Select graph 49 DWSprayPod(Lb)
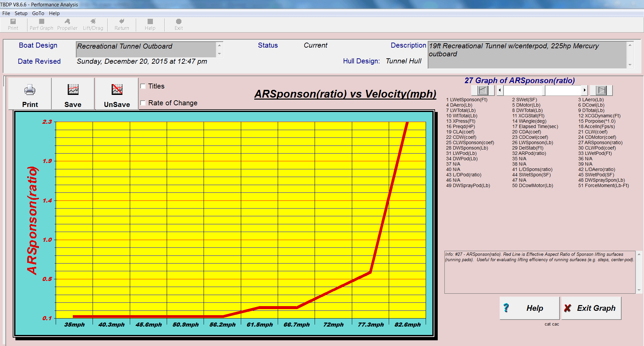Image resolution: width=644 pixels, height=346 pixels. [x=468, y=185]
